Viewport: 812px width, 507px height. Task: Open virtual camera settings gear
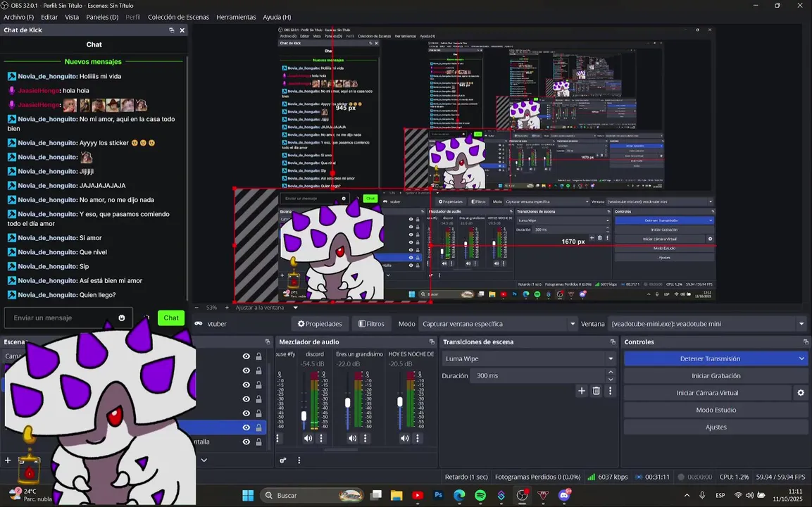point(801,392)
